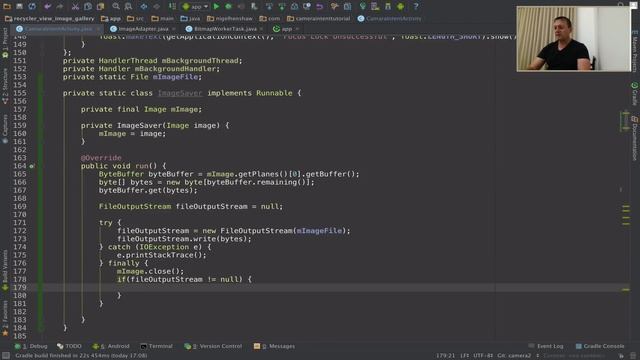Click the Copy toolbar icon

tap(88, 6)
